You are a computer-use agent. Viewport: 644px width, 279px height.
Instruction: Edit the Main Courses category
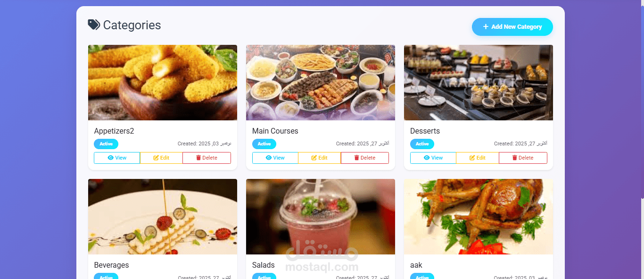click(x=320, y=158)
